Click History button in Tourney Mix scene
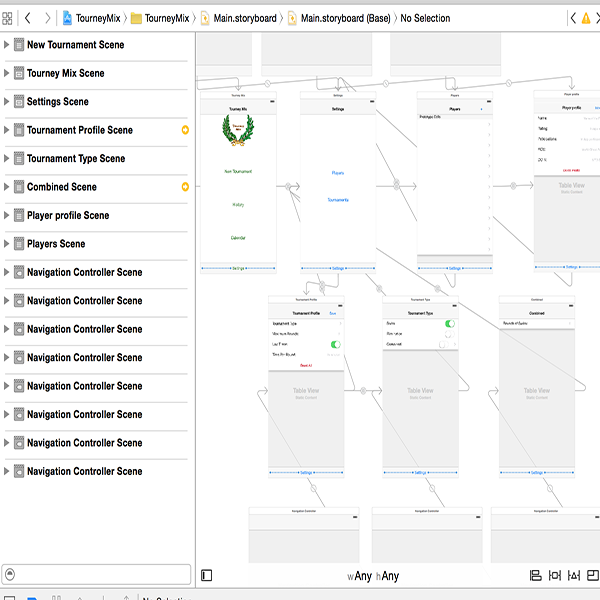Screen dimensions: 600x600 pyautogui.click(x=238, y=205)
